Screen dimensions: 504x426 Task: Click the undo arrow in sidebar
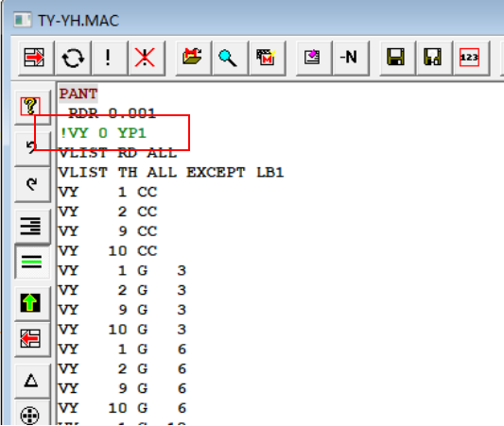point(31,147)
